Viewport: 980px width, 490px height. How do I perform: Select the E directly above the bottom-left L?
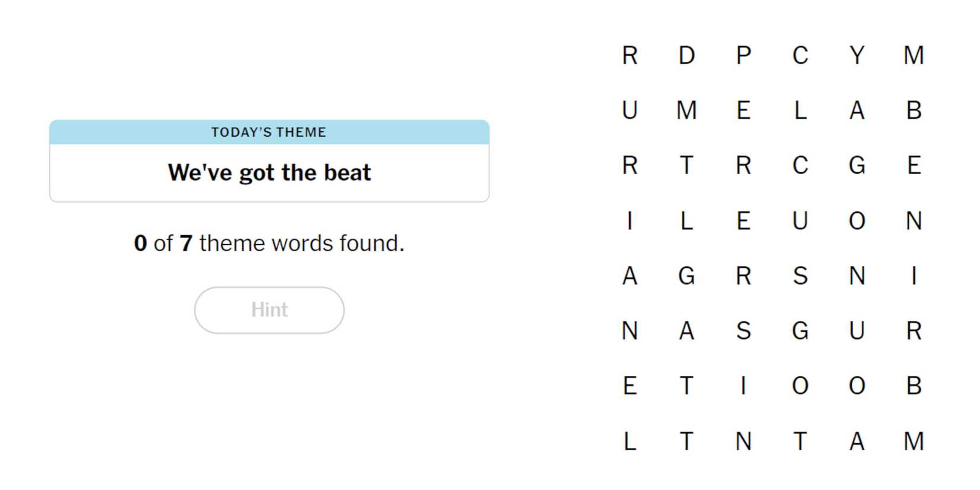[x=630, y=386]
